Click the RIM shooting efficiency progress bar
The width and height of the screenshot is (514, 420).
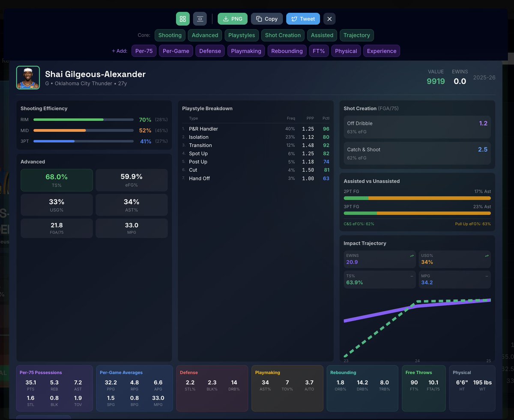coord(84,119)
